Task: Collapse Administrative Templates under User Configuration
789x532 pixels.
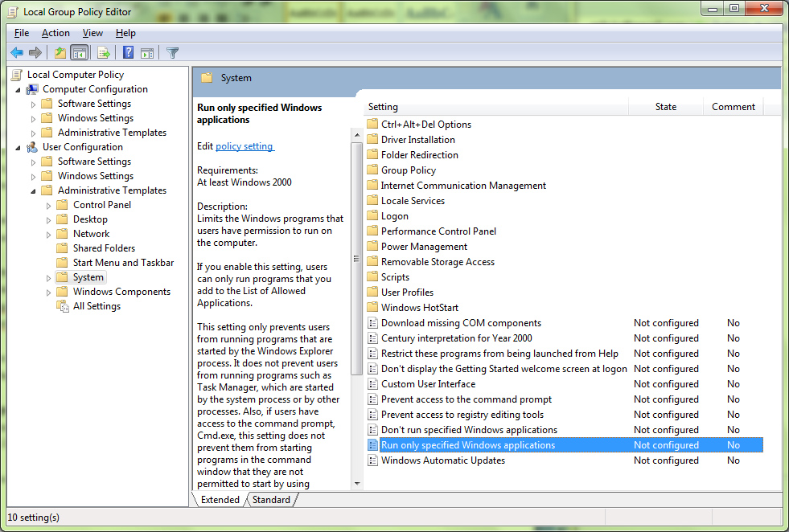Action: click(x=33, y=191)
